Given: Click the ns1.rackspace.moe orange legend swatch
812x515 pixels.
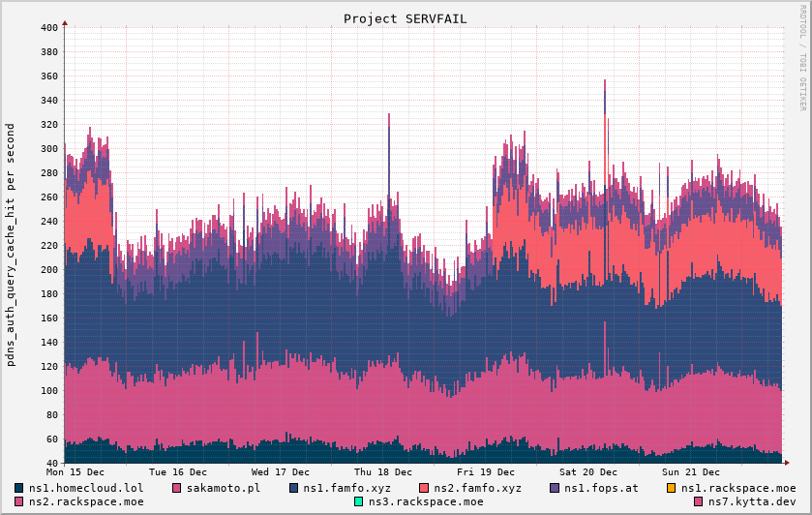Looking at the screenshot, I should (x=671, y=488).
